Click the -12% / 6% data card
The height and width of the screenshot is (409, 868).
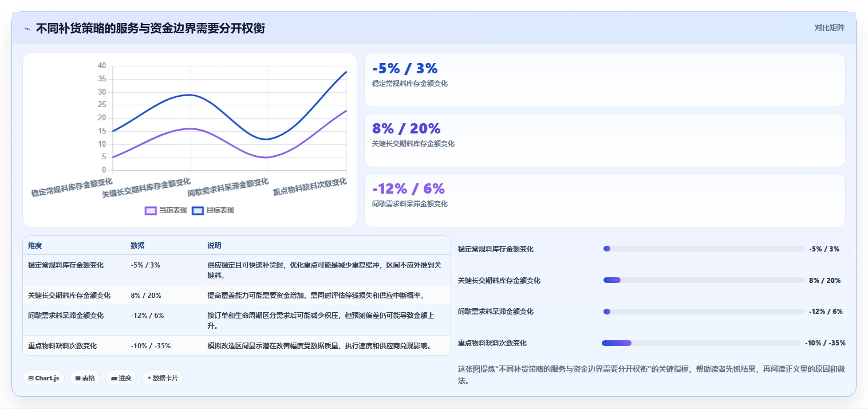[605, 200]
